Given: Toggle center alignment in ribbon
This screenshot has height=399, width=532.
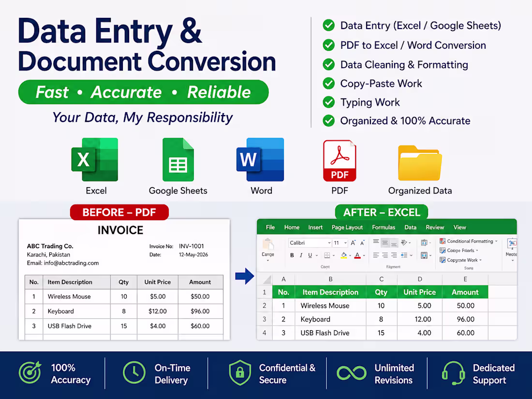Looking at the screenshot, I should [385, 255].
